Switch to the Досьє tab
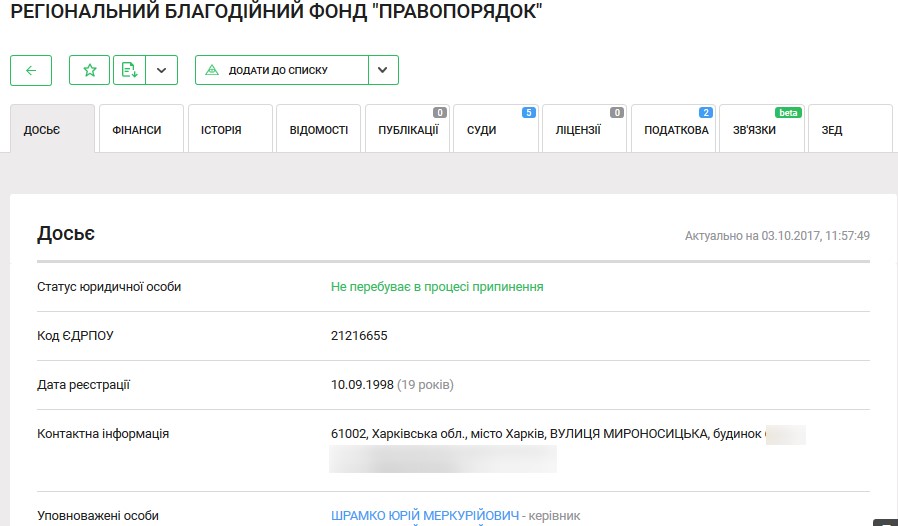Screen dimensions: 898x526 tap(52, 130)
